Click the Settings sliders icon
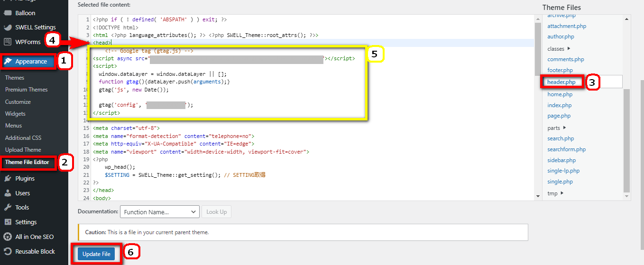This screenshot has height=265, width=644. [x=8, y=222]
